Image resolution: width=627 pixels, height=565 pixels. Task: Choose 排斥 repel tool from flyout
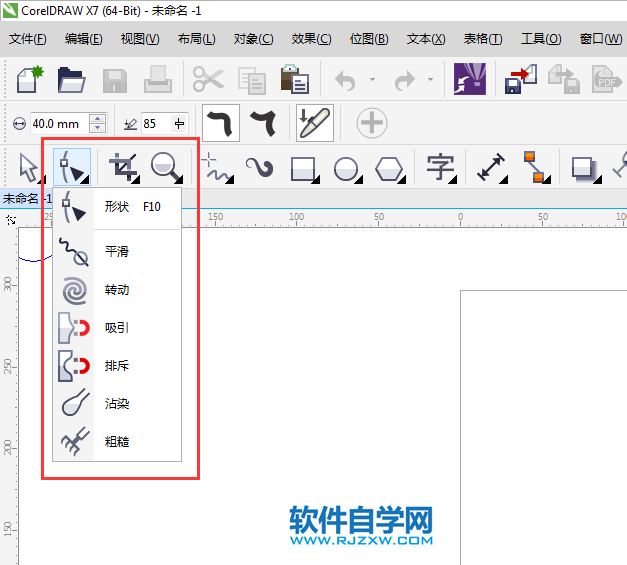(x=117, y=366)
